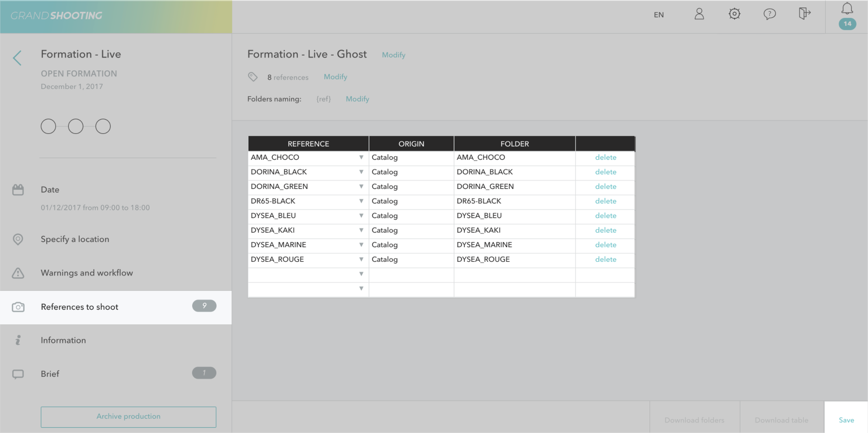Select the second workflow step circle
Image resolution: width=868 pixels, height=433 pixels.
pos(76,126)
